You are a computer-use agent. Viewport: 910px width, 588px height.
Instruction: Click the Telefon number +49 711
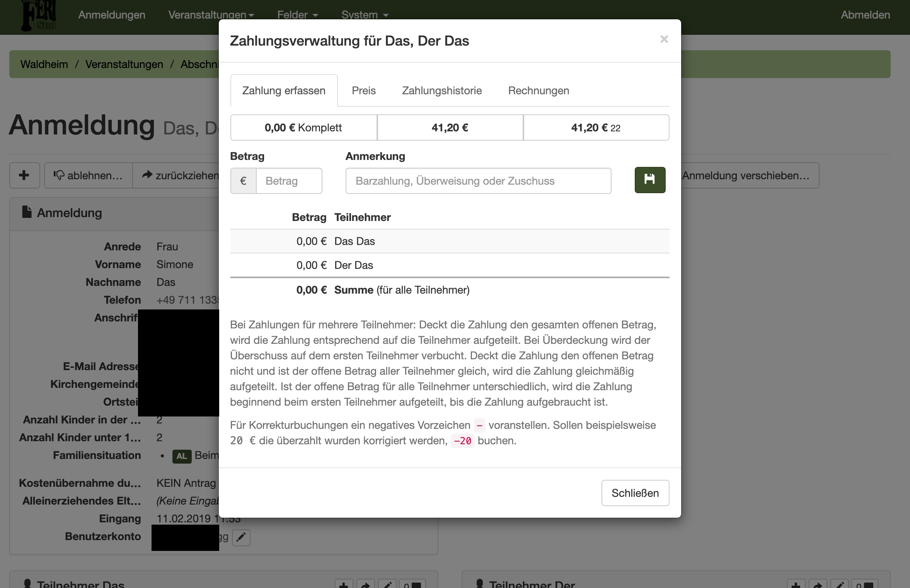pos(187,300)
